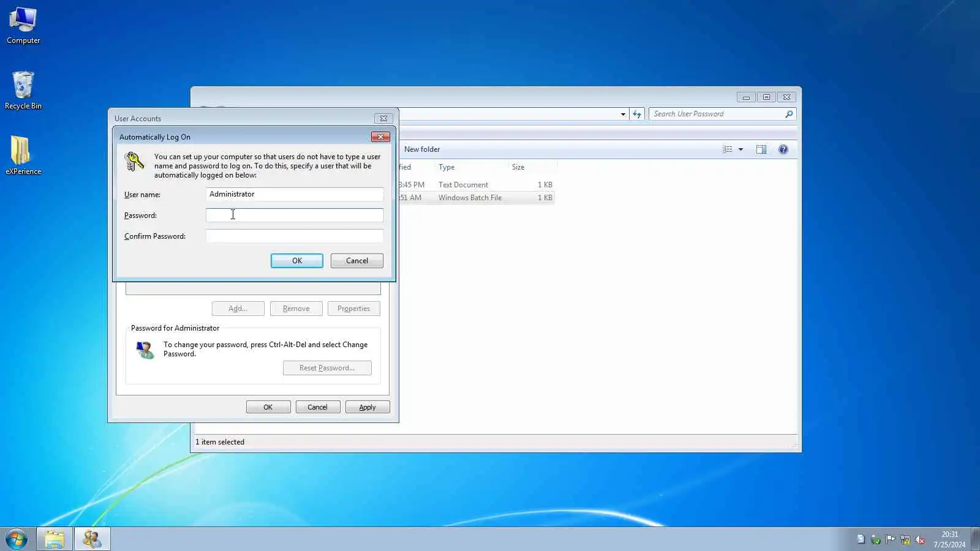Select the Recycle Bin desktop icon

point(23,91)
